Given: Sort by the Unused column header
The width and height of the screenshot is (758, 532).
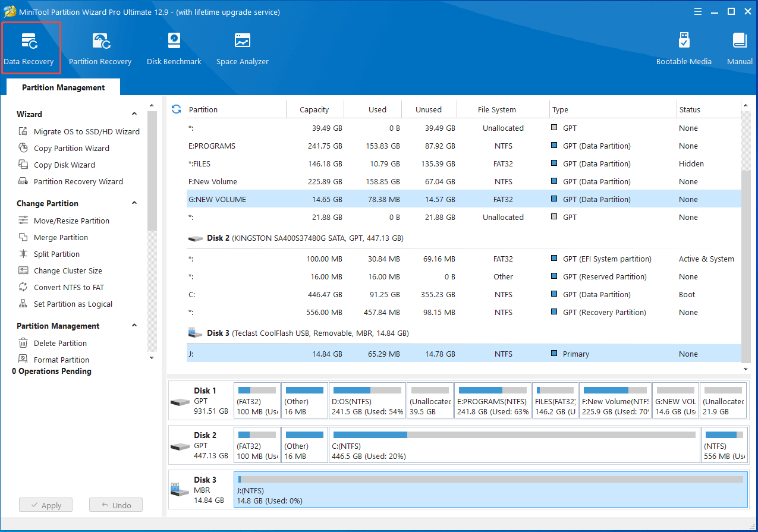Looking at the screenshot, I should click(429, 109).
